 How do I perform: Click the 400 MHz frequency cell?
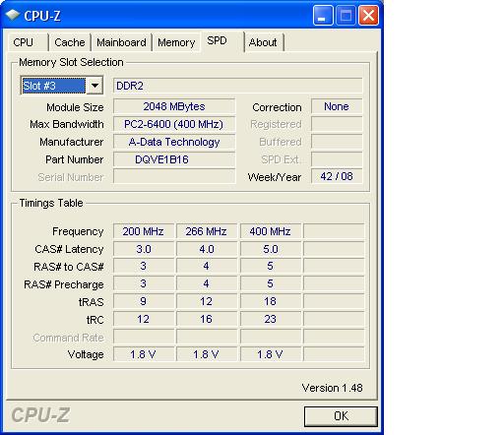(271, 231)
